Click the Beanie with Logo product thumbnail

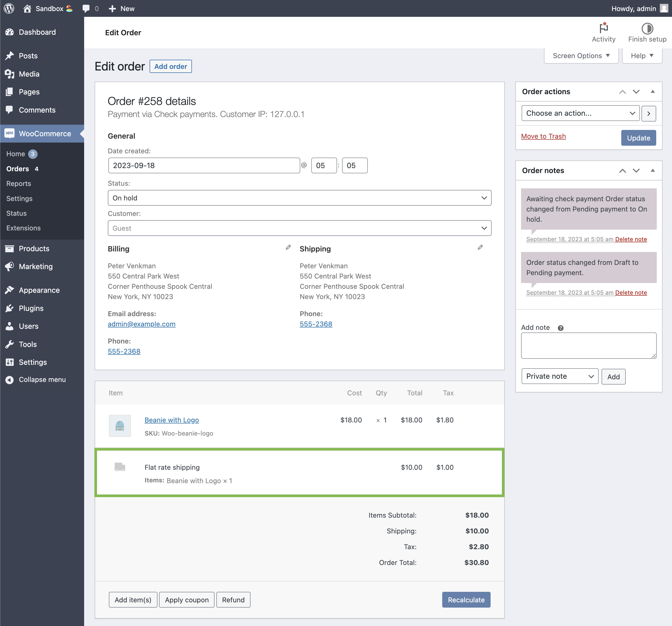[120, 426]
